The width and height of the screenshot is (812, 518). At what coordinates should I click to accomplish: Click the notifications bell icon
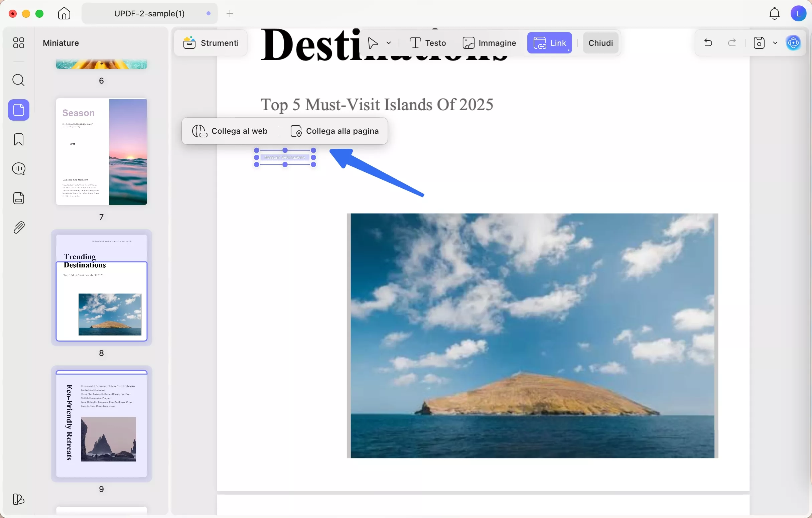774,14
